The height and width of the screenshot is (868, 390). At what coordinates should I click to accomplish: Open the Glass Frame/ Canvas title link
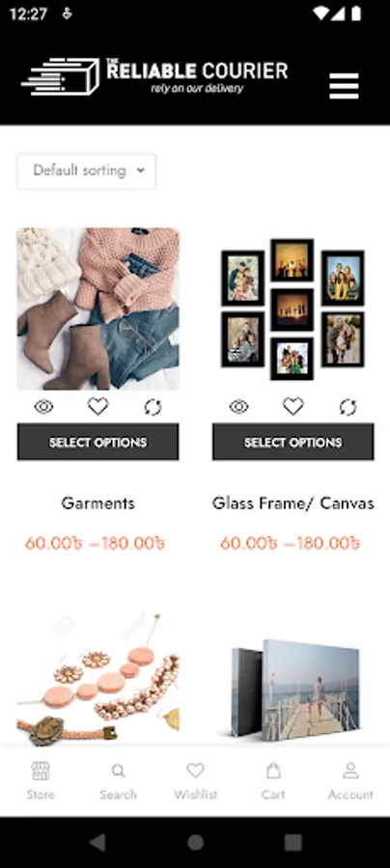(x=293, y=503)
